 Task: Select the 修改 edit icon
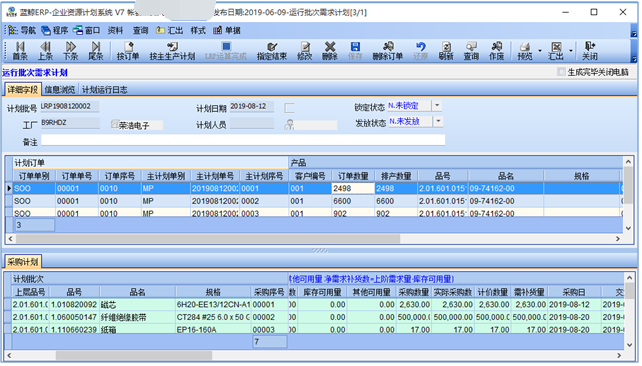click(305, 51)
